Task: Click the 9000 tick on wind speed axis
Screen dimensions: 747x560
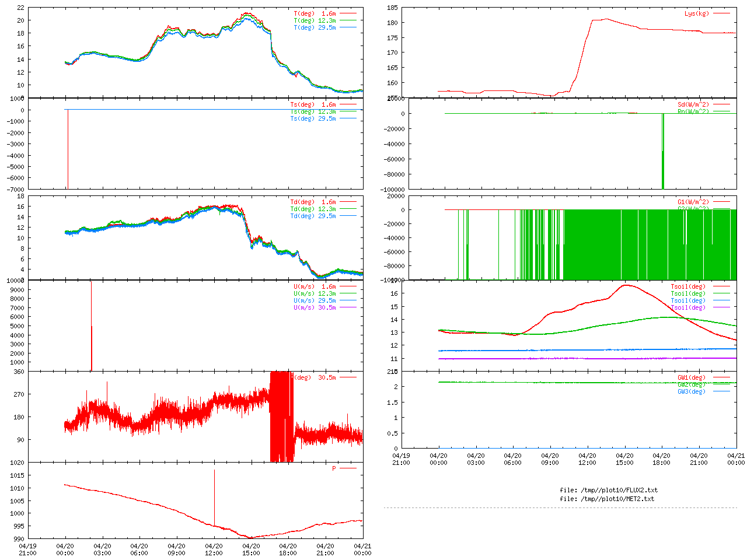Action: [18, 290]
